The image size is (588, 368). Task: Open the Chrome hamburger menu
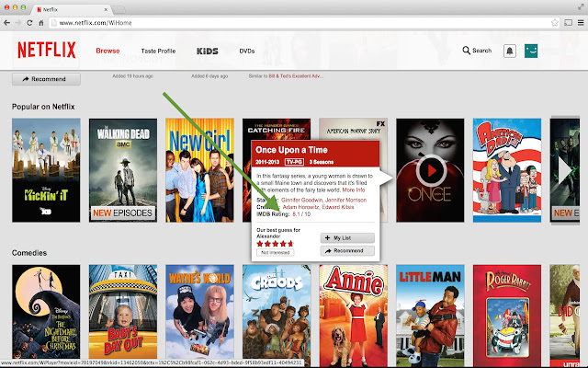point(581,22)
